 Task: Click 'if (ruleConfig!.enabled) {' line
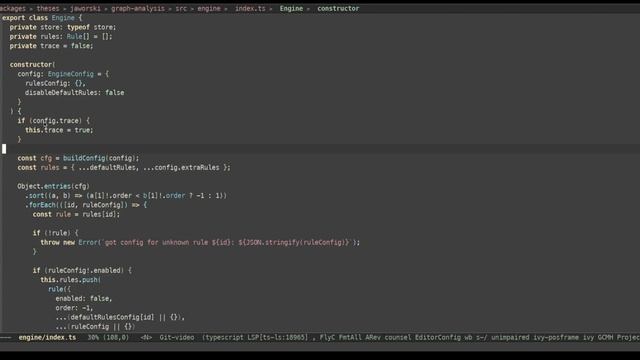point(82,270)
